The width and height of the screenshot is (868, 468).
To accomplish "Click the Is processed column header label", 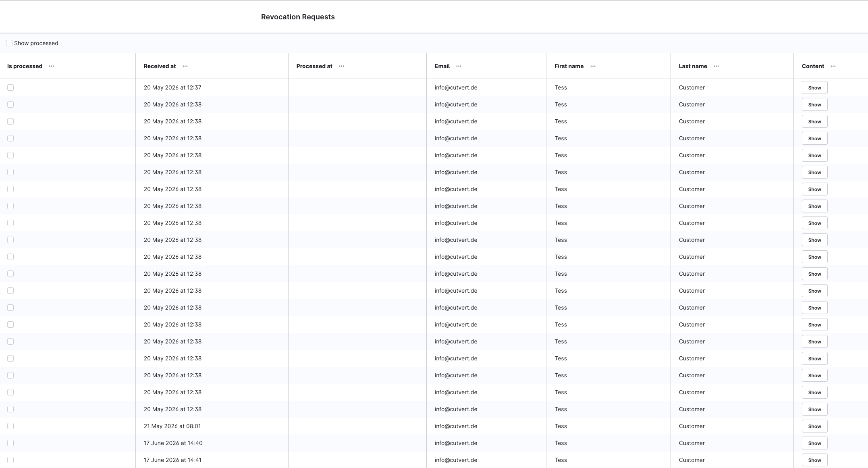I will [25, 66].
